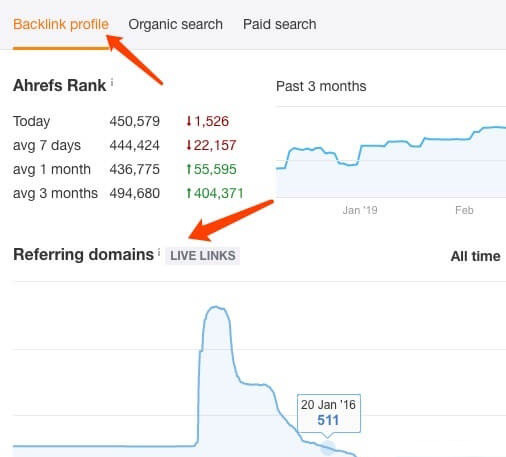Click the avg 3 months value 494,680
506x457 pixels.
click(x=135, y=193)
